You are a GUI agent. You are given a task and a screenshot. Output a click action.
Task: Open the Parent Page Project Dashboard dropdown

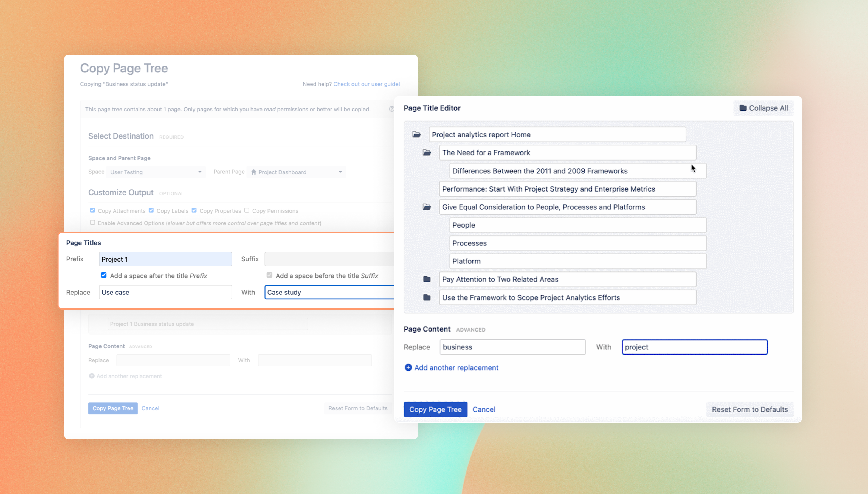pos(297,172)
